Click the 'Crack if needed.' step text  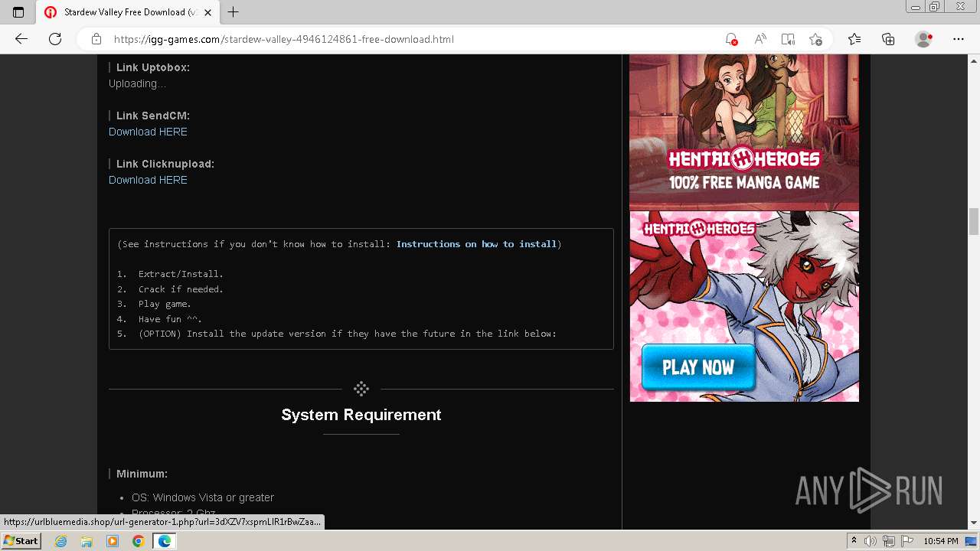(x=181, y=289)
